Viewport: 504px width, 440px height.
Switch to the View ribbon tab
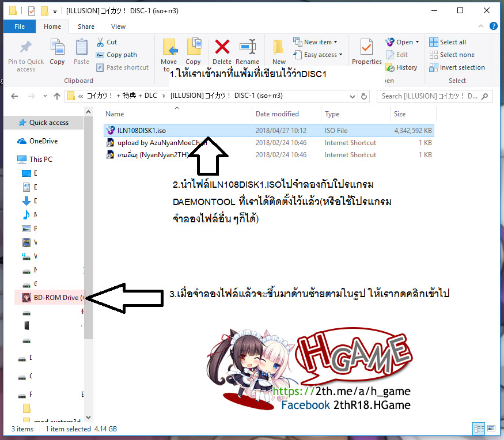[x=118, y=26]
